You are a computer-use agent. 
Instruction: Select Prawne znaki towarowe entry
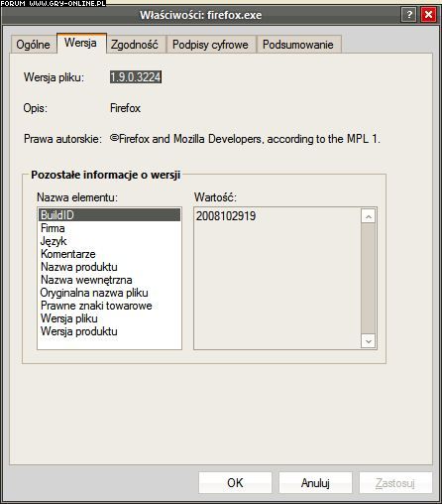(109, 306)
